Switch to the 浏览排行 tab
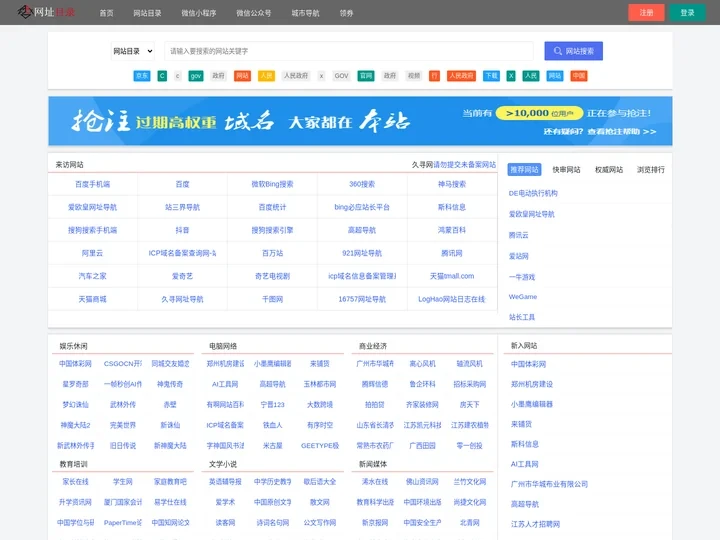 tap(651, 169)
